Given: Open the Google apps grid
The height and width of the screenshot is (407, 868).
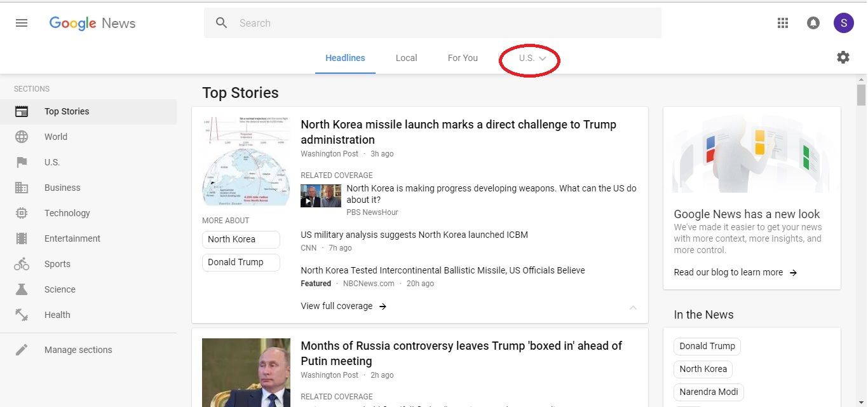Looking at the screenshot, I should point(783,23).
